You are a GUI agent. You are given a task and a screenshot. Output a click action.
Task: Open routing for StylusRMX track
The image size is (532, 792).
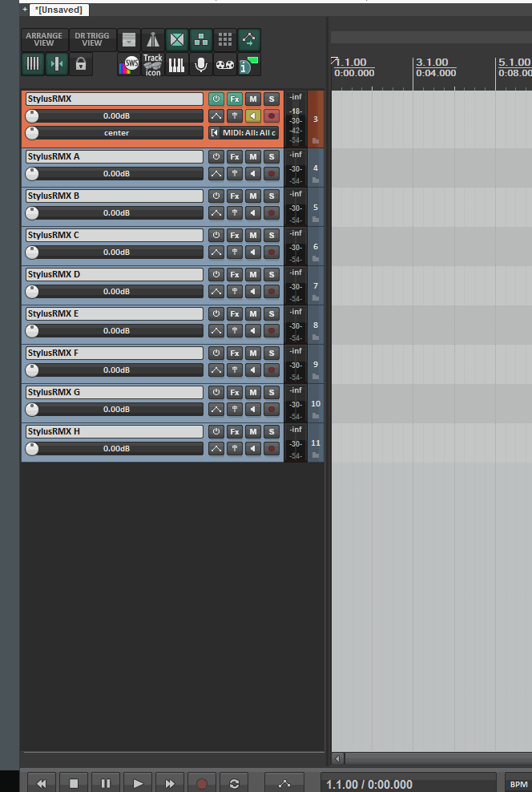click(235, 116)
